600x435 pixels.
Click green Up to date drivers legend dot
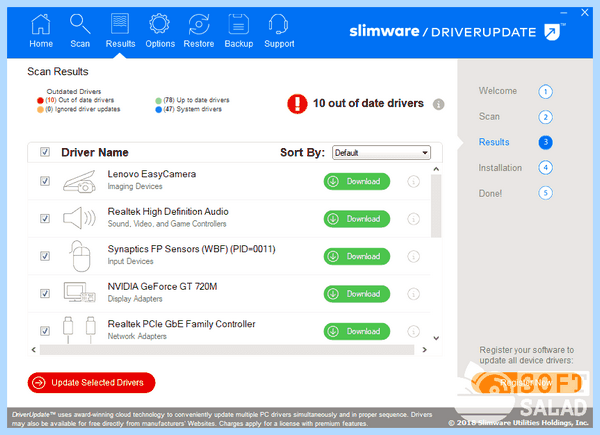[158, 101]
